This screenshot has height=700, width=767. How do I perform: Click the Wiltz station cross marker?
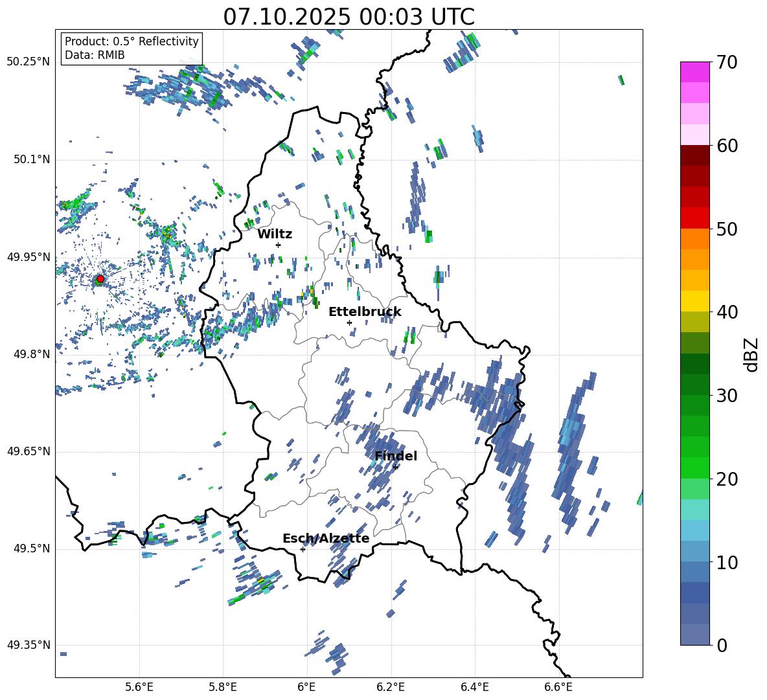278,245
